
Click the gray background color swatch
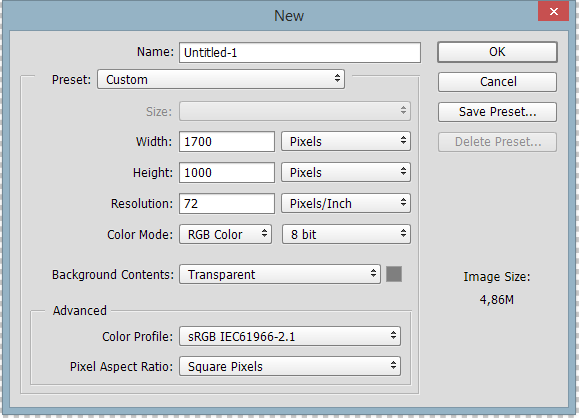click(x=394, y=274)
